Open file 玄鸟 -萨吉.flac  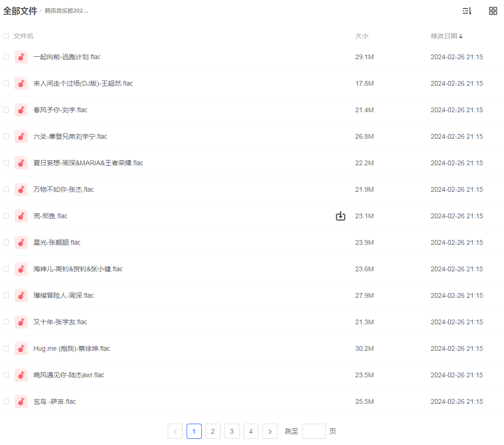point(54,401)
